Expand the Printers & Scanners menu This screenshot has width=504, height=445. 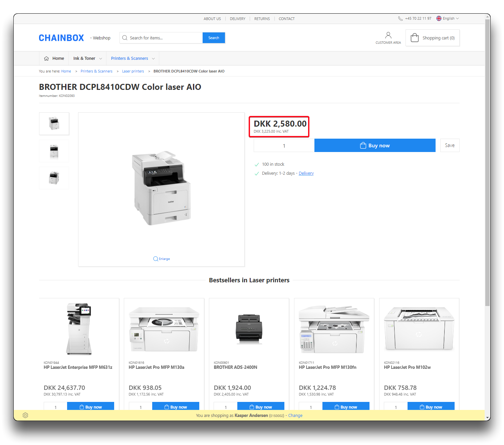point(133,58)
